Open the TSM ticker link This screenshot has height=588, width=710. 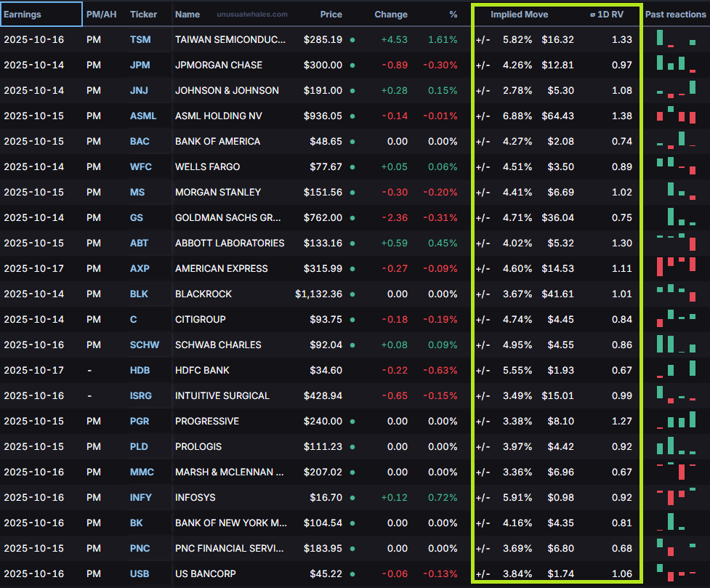pos(140,39)
